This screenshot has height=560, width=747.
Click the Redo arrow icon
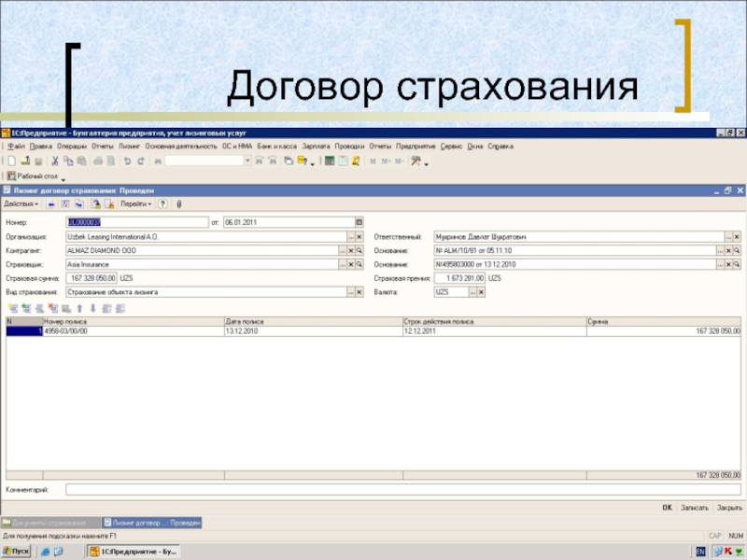point(141,161)
